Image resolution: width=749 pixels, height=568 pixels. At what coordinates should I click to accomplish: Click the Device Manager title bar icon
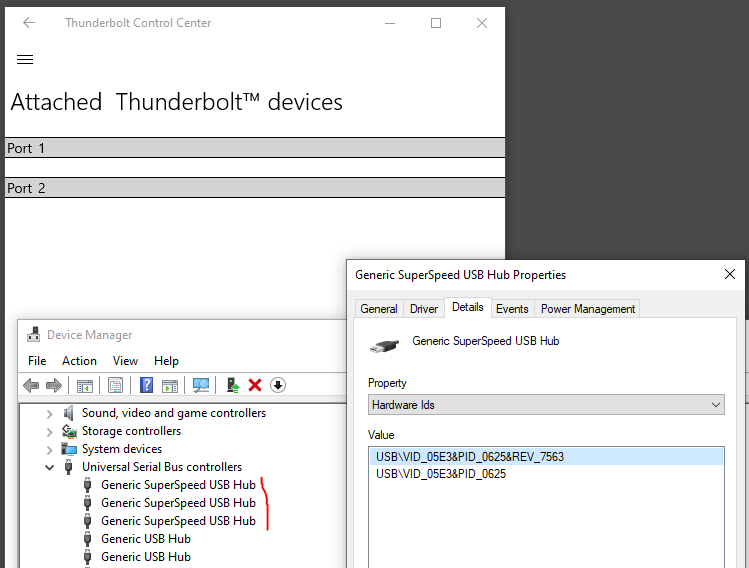33,334
